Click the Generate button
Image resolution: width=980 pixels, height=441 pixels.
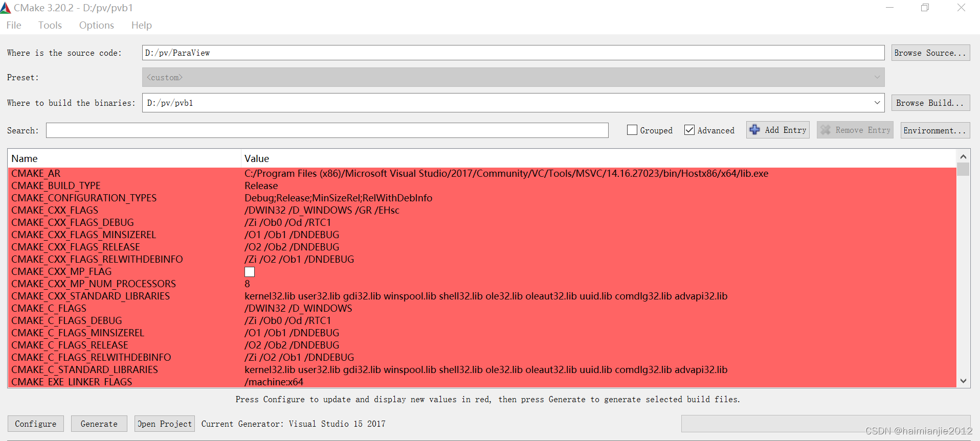click(x=99, y=424)
